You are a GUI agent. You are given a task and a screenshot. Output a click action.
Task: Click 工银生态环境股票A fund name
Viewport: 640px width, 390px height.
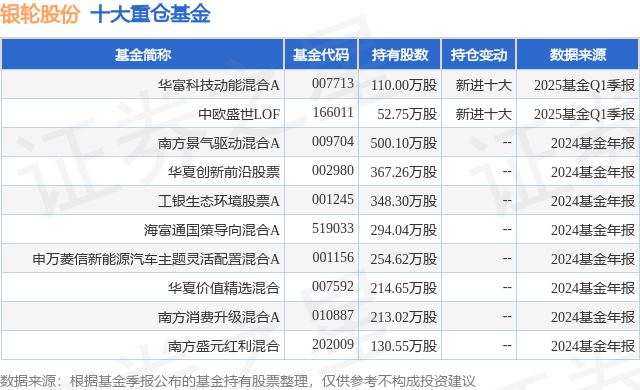pos(219,201)
